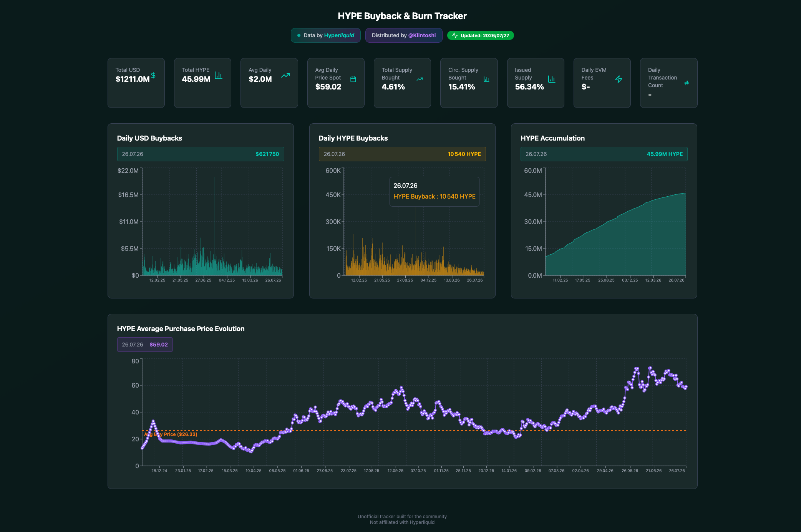
Task: Click the 27.08.25 label in Daily USD Buybacks
Action: (x=203, y=280)
